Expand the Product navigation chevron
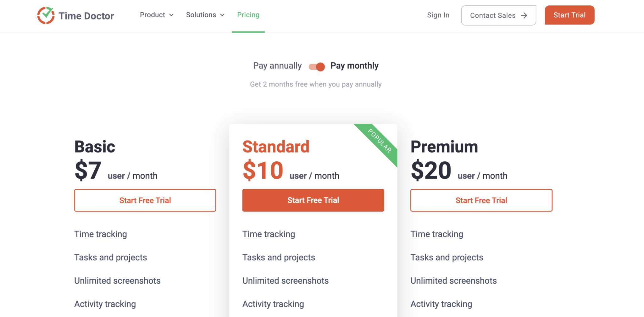Image resolution: width=644 pixels, height=317 pixels. (x=171, y=15)
